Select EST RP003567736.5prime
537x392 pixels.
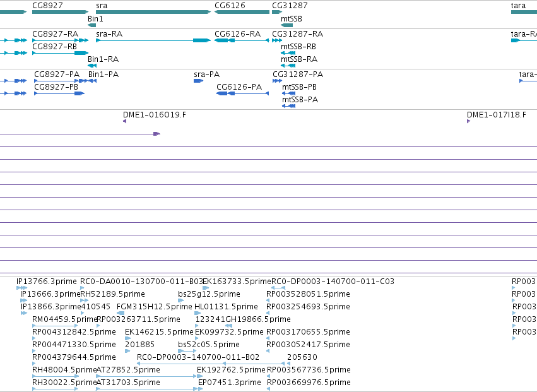click(269, 377)
